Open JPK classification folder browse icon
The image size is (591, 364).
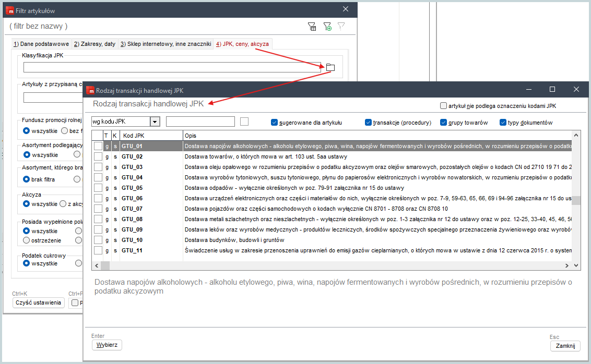(330, 67)
